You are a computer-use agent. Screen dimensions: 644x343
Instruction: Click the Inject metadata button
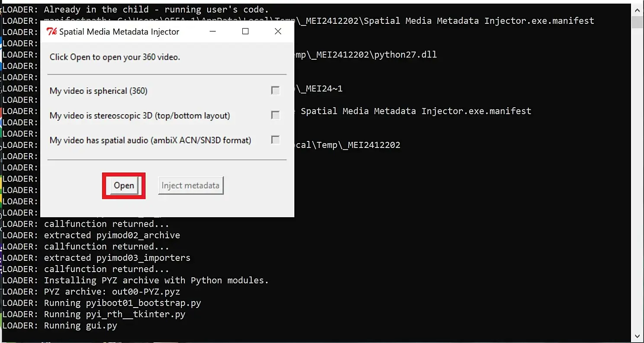190,186
